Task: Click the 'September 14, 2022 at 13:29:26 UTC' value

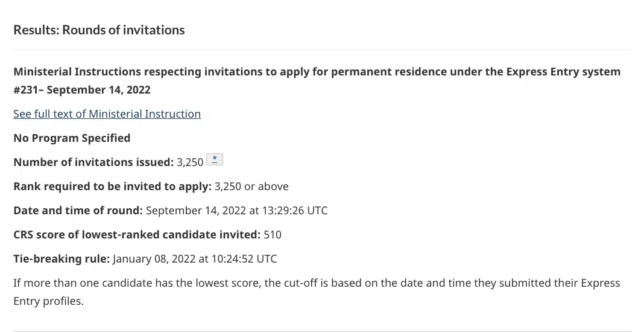Action: (x=236, y=211)
